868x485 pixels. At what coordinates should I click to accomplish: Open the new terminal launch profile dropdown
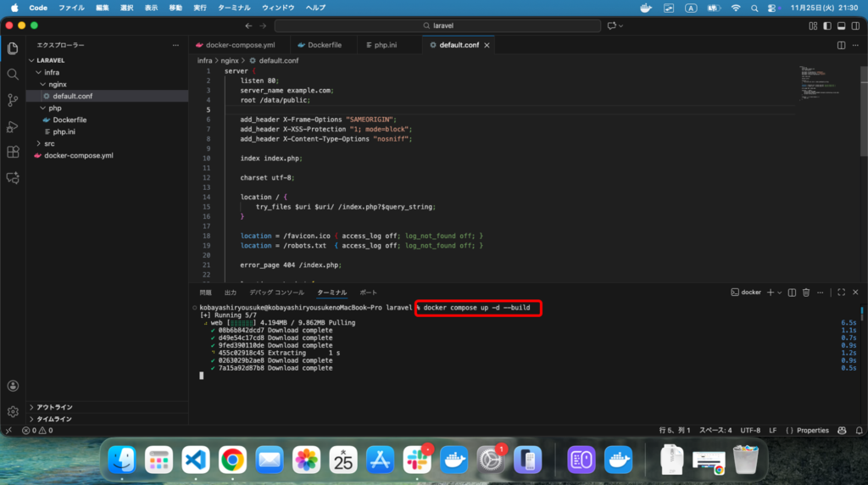[x=781, y=293]
